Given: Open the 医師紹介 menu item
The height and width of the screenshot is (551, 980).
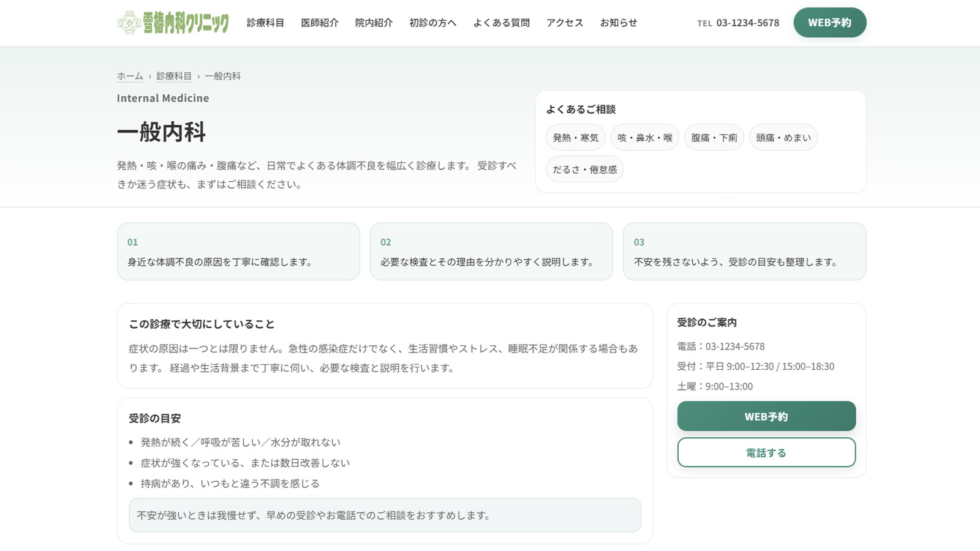Looking at the screenshot, I should click(319, 23).
